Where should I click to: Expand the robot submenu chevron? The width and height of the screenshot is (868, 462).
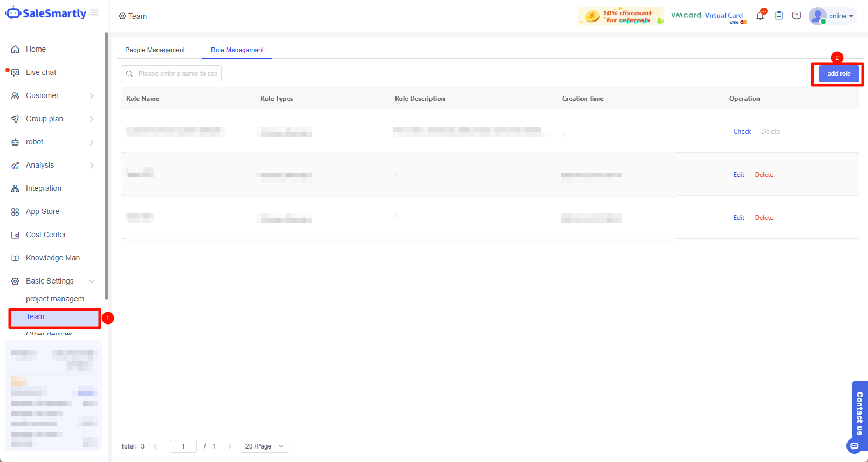point(92,142)
